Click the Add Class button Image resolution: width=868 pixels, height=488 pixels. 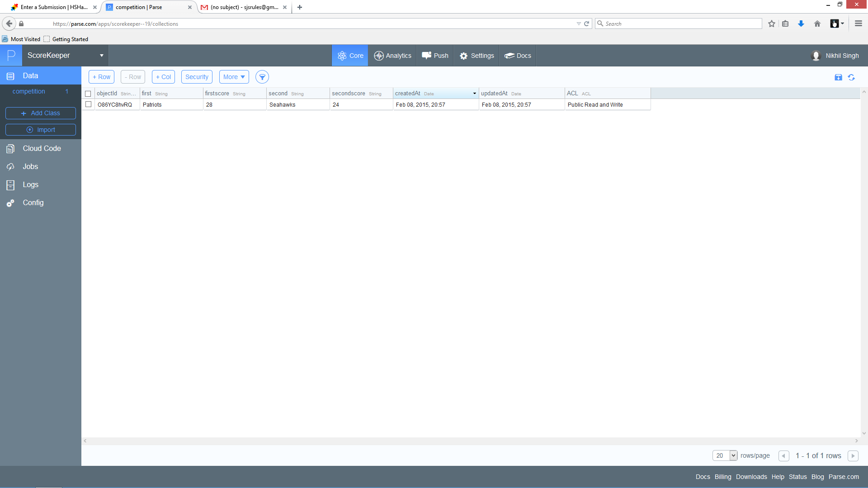click(40, 113)
